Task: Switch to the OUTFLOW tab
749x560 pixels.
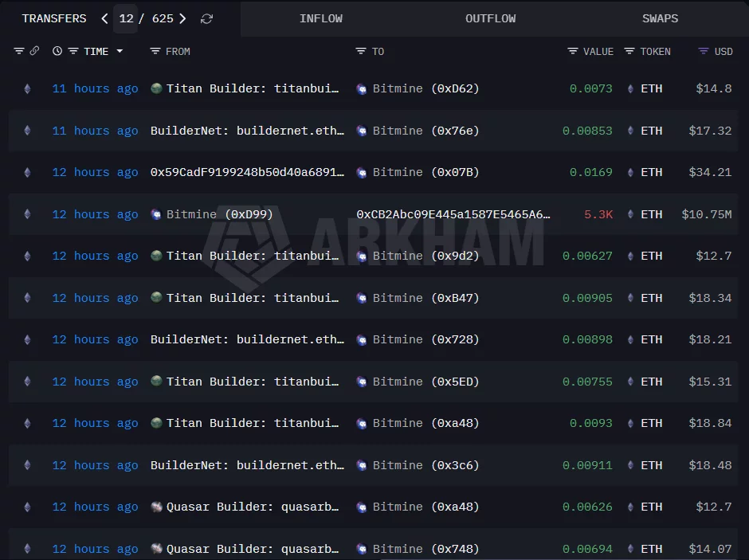Action: tap(491, 18)
